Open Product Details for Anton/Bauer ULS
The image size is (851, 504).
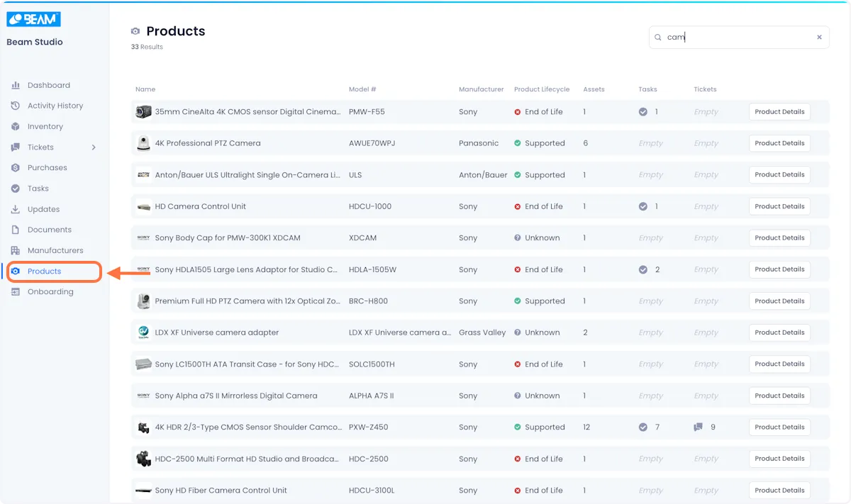tap(779, 174)
